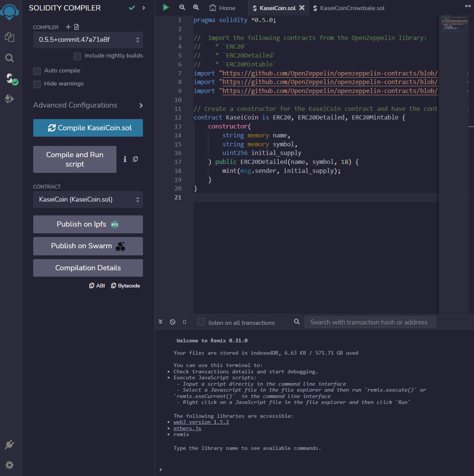
Task: Zoom out the editor font
Action: click(182, 7)
